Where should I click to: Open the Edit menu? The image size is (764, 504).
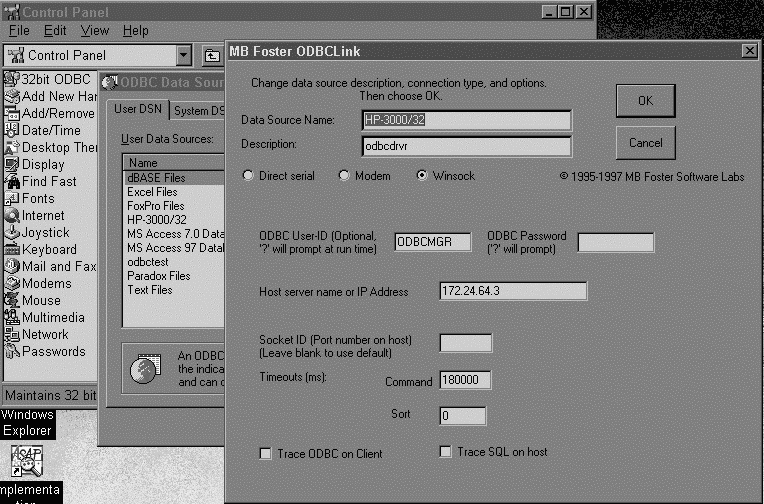click(55, 31)
